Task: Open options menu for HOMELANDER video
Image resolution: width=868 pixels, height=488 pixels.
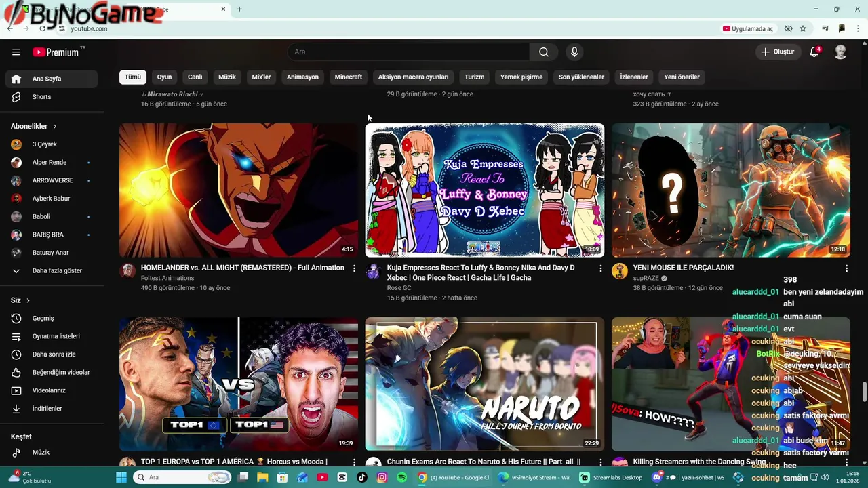Action: click(x=354, y=269)
